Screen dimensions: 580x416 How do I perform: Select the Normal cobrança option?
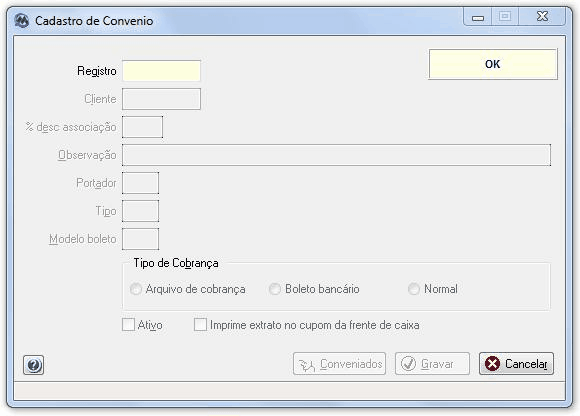tap(414, 289)
